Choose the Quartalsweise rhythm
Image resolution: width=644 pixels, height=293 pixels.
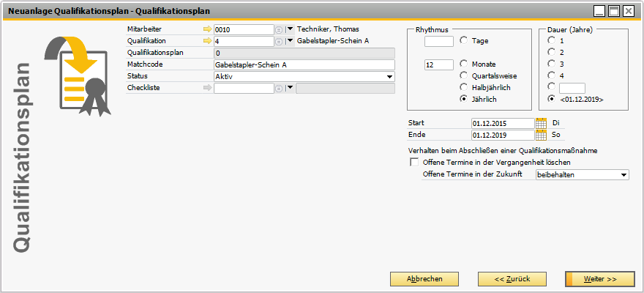(x=464, y=75)
